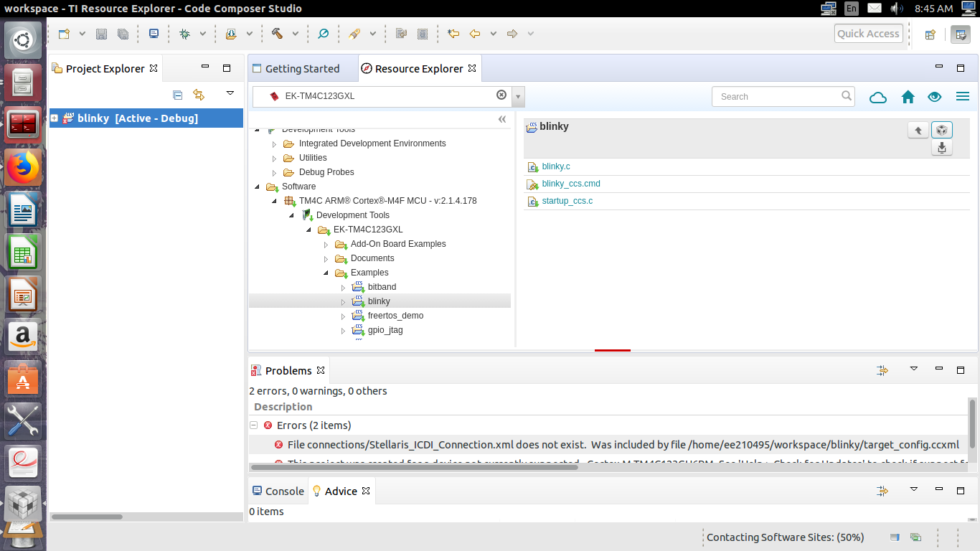980x551 pixels.
Task: Open the New project dropdown arrow
Action: tap(82, 34)
